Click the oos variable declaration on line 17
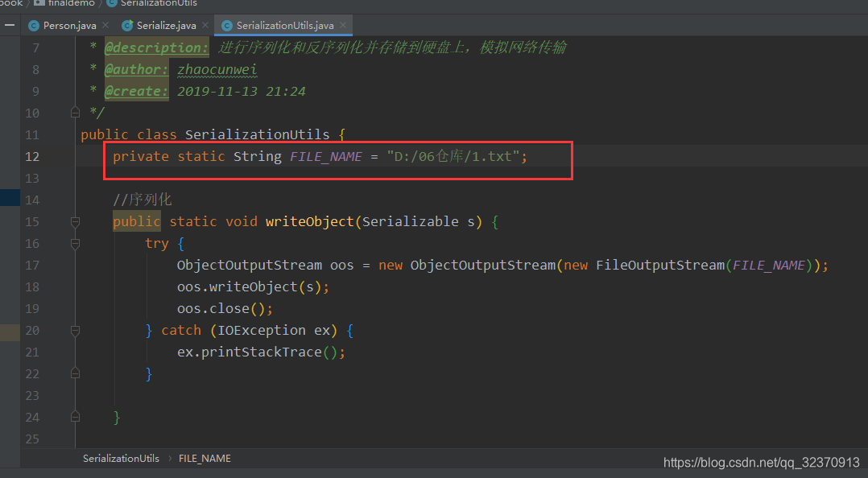 tap(341, 266)
